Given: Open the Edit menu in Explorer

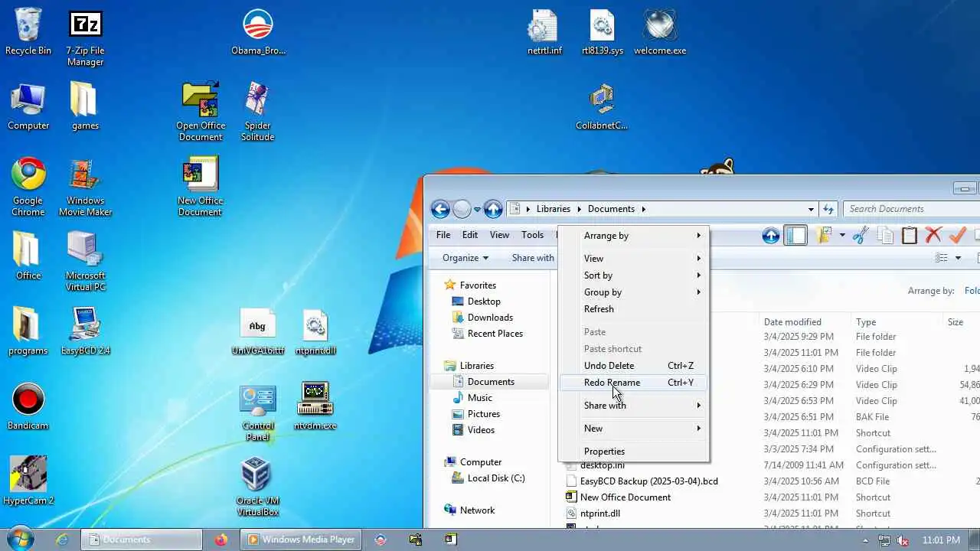Looking at the screenshot, I should point(470,235).
